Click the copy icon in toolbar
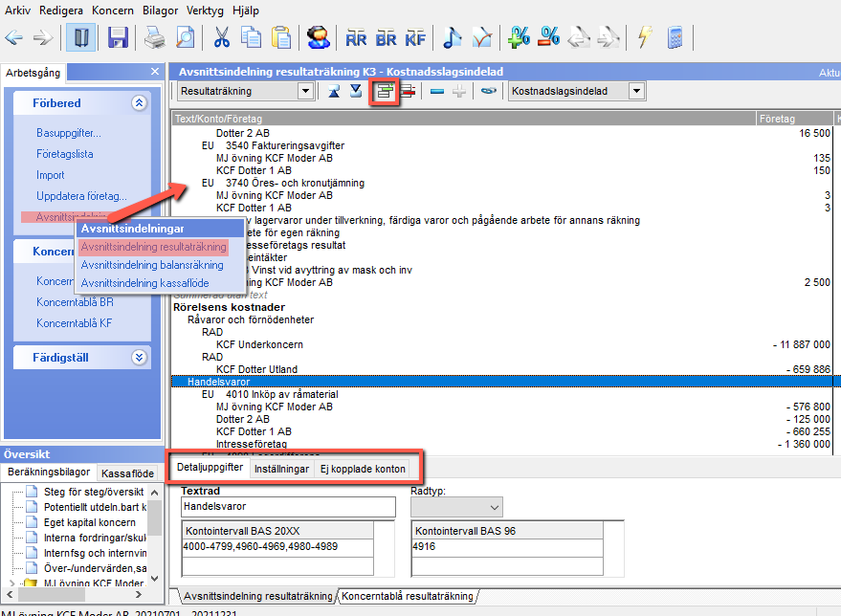The image size is (841, 616). click(251, 38)
